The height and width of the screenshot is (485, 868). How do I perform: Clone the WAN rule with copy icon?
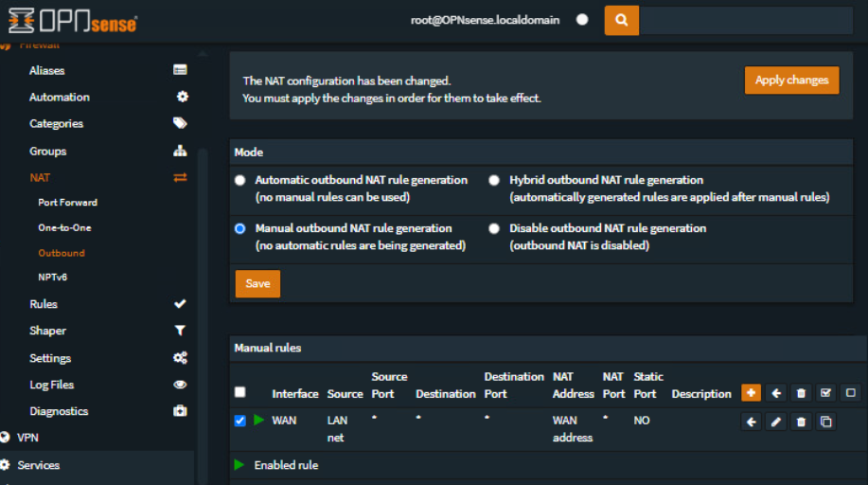click(826, 422)
